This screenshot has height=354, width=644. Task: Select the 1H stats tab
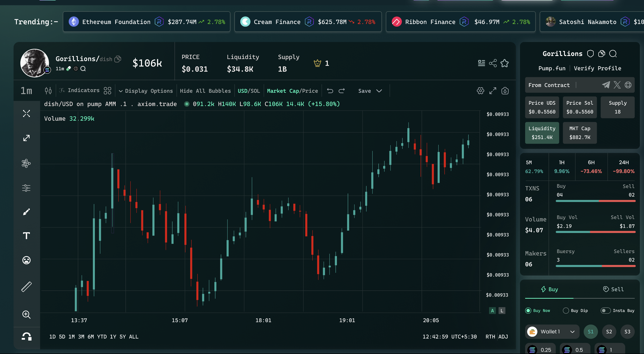tap(561, 167)
